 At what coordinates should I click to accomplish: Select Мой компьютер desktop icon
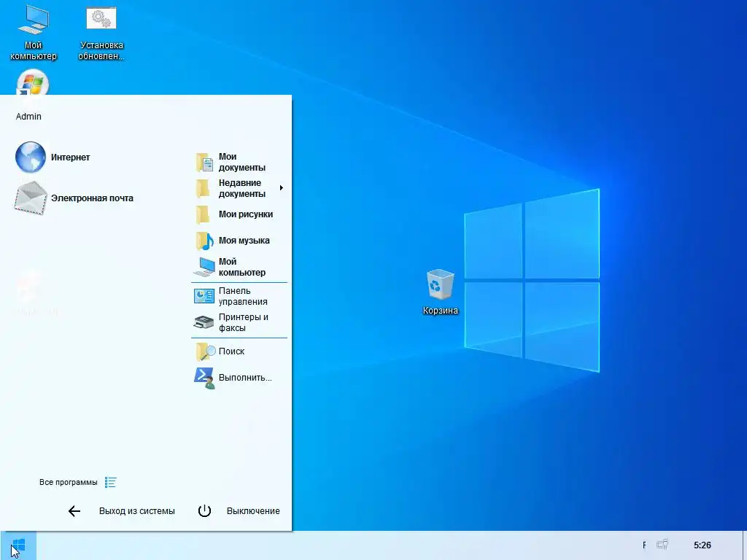33,33
